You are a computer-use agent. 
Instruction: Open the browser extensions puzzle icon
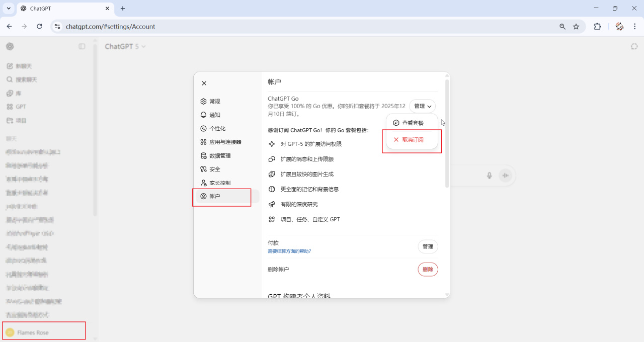pyautogui.click(x=597, y=27)
